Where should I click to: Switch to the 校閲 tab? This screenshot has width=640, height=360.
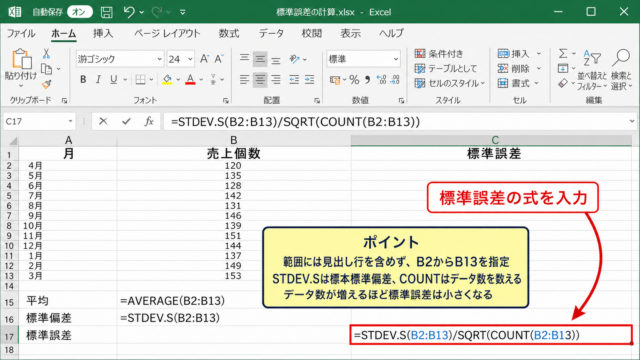click(312, 33)
